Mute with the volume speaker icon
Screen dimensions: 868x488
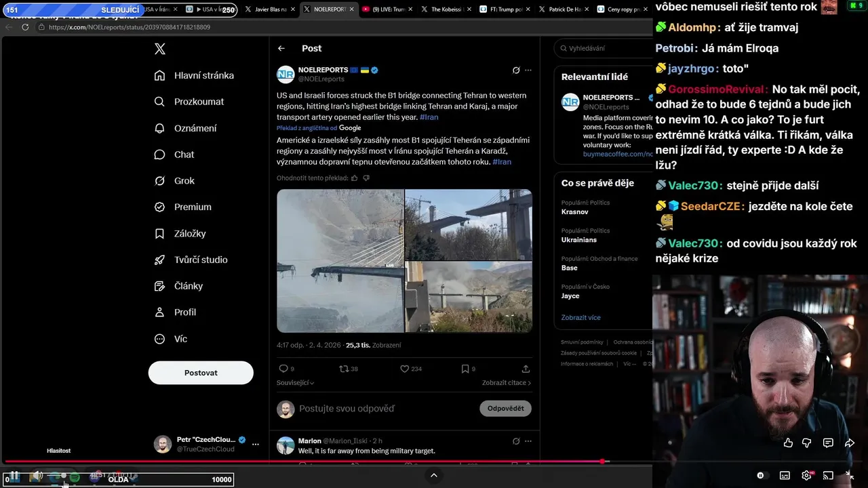tap(37, 476)
